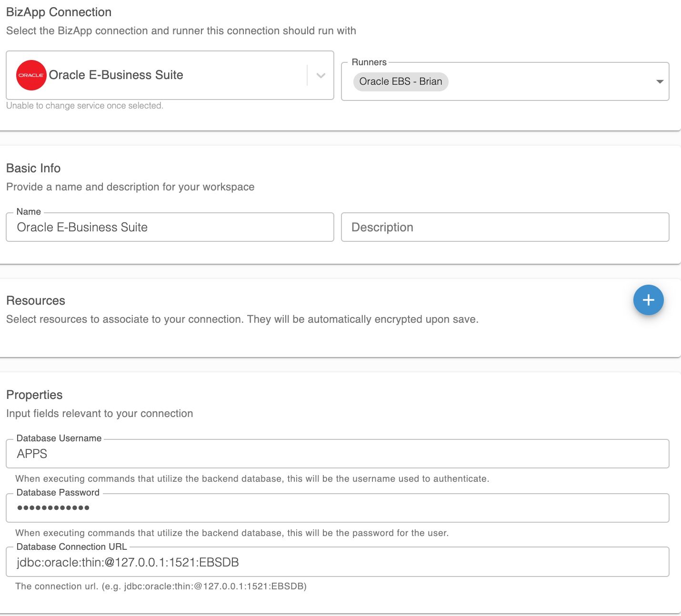Click the Runners field label
The width and height of the screenshot is (681, 616).
coord(369,62)
